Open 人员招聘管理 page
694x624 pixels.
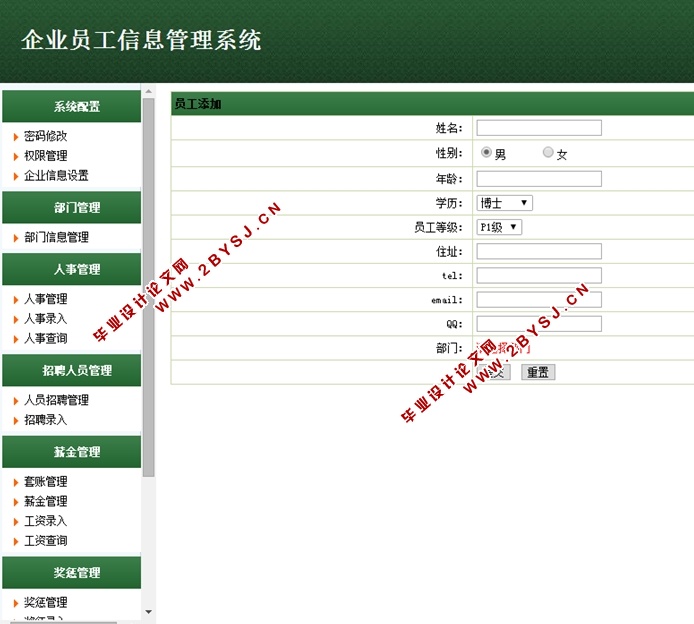point(56,400)
